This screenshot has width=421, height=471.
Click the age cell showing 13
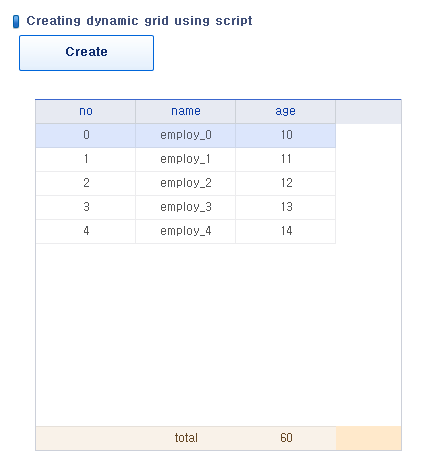click(285, 207)
